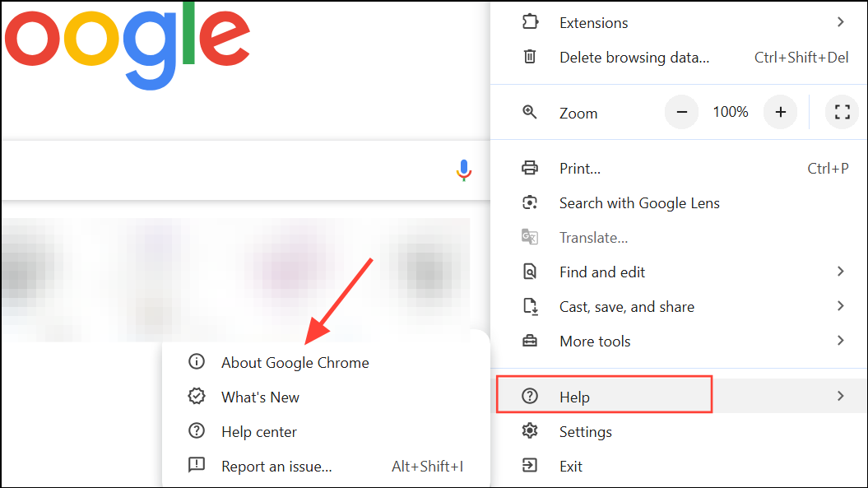The image size is (868, 488).
Task: Open About Google Chrome
Action: pyautogui.click(x=295, y=362)
